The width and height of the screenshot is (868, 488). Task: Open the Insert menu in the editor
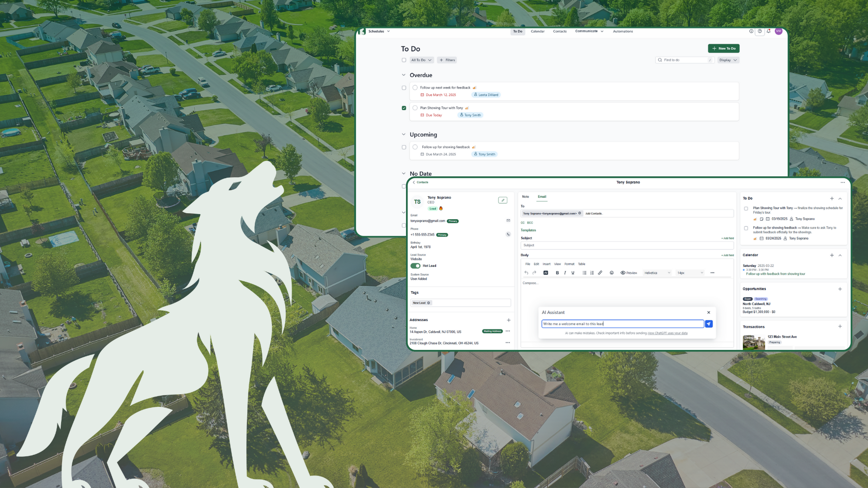546,264
